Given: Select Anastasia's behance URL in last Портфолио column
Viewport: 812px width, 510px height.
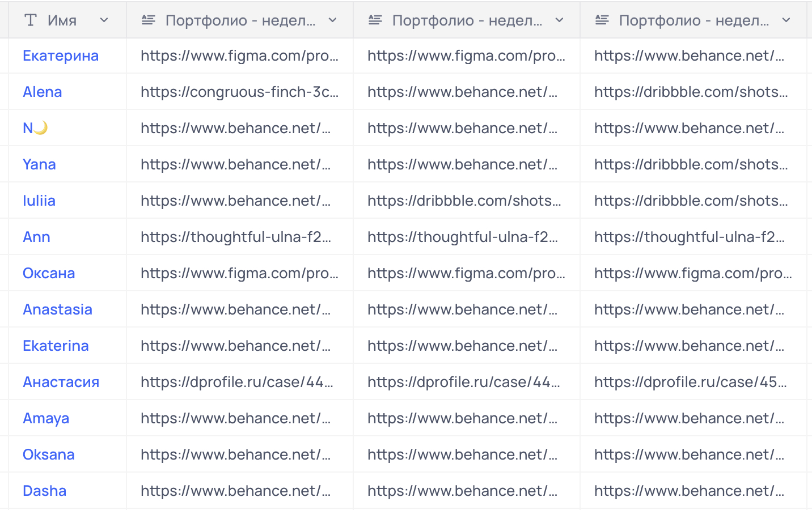Looking at the screenshot, I should click(x=693, y=309).
